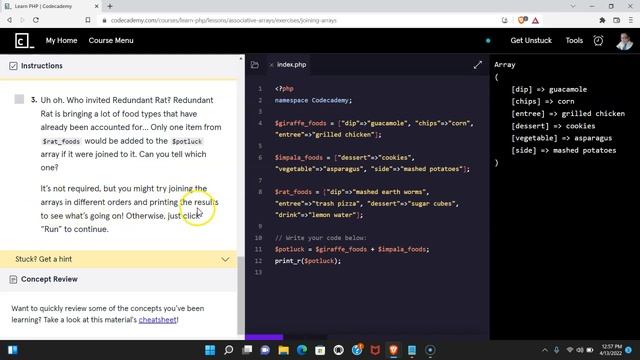Click the Instructions heading
Screen dimensions: 640x360
(x=42, y=66)
